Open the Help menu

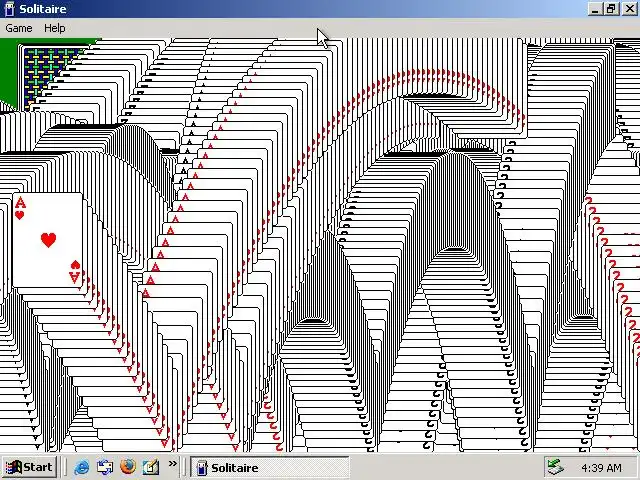pos(55,28)
